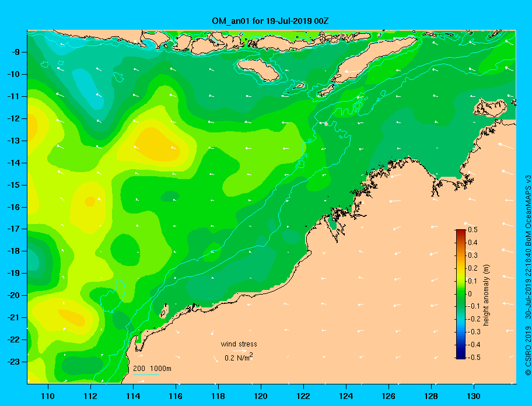Click latitude label -20 on the axis

13,295
